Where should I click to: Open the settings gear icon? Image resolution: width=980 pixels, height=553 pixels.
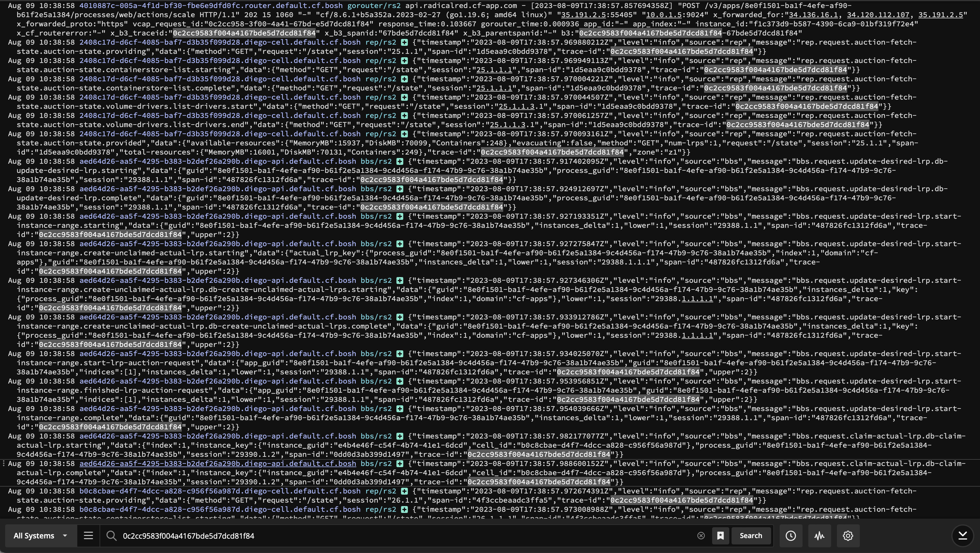(847, 536)
